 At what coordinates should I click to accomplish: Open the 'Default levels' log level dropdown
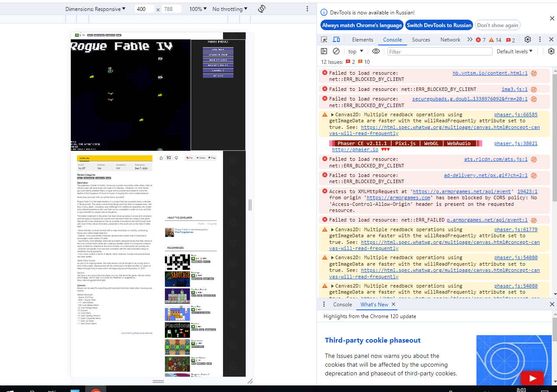point(515,51)
